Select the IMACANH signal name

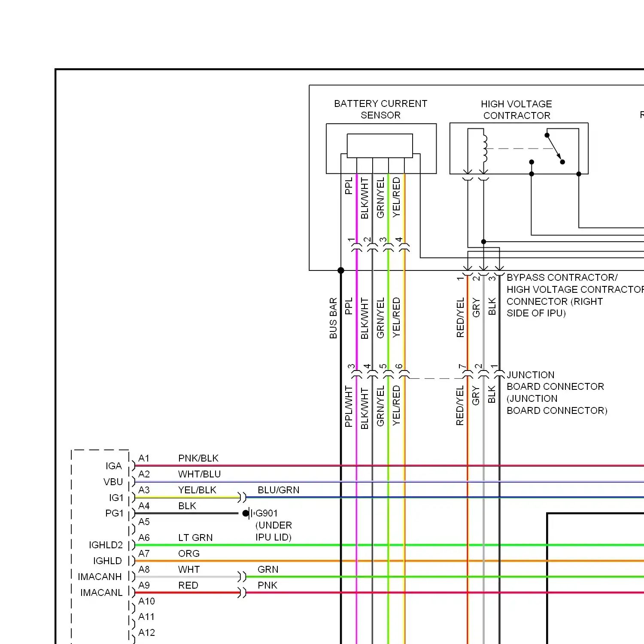click(x=100, y=577)
